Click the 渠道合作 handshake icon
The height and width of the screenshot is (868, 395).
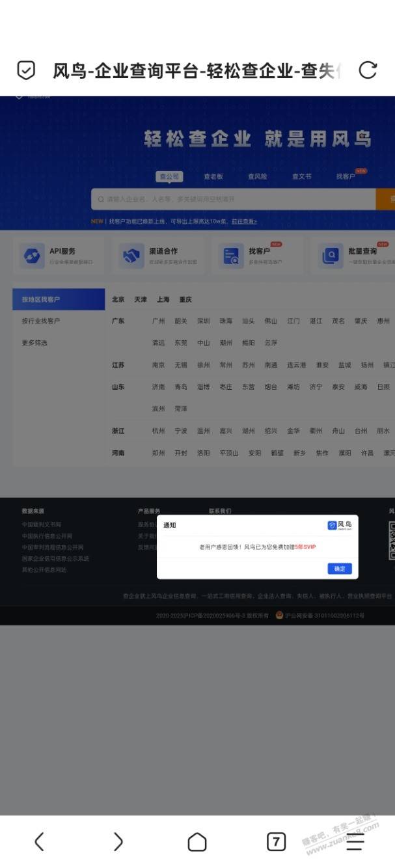coord(131,256)
